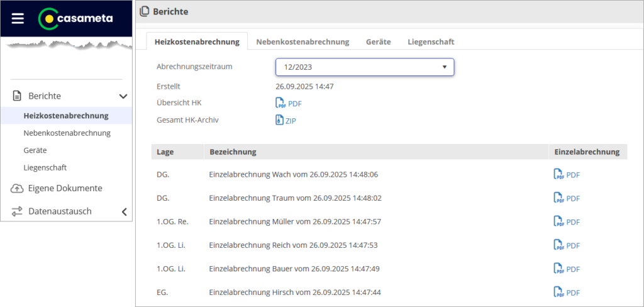Download the Übersicht HK PDF icon

coord(280,103)
